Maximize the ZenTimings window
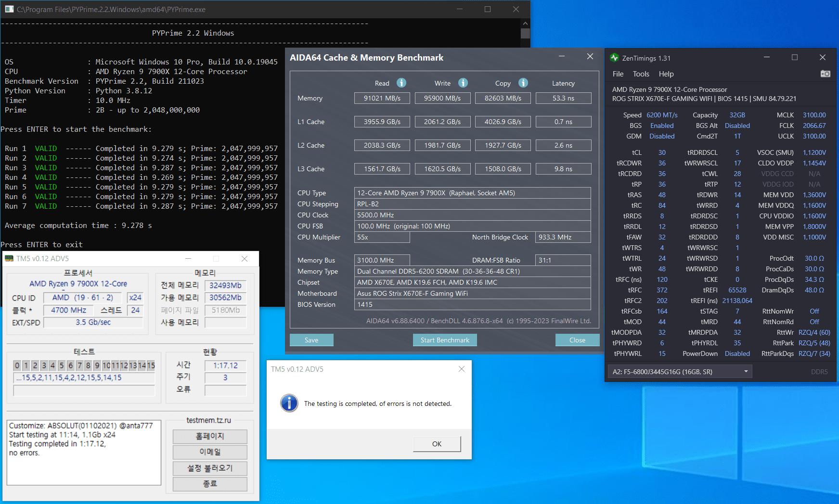 (x=795, y=57)
